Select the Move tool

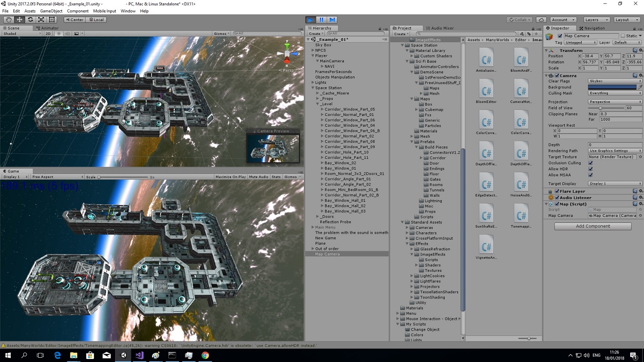coord(19,19)
